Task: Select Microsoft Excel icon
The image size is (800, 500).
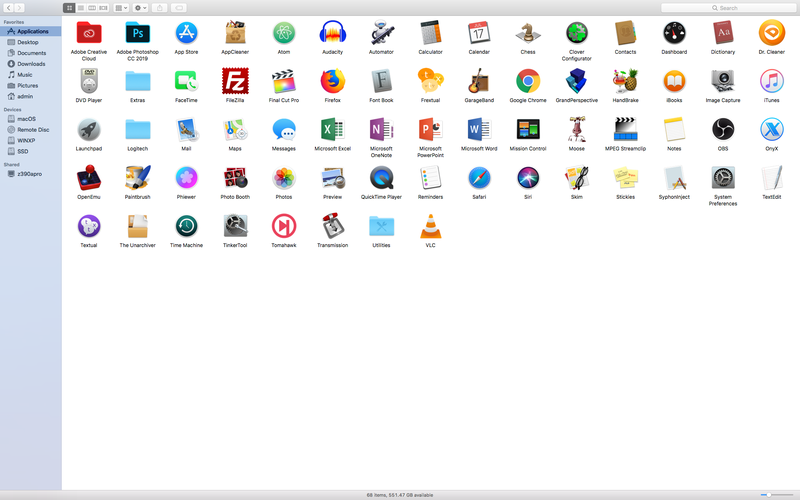Action: 333,130
